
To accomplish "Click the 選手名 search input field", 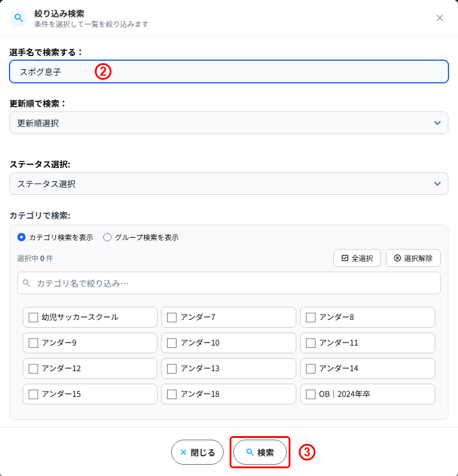I will 229,71.
